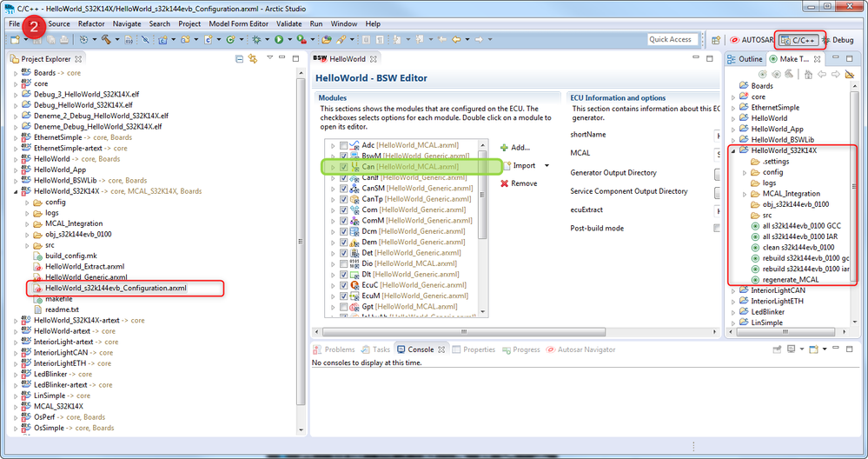Click the binary 010 toolbar icon
This screenshot has width=868, height=459.
[129, 39]
